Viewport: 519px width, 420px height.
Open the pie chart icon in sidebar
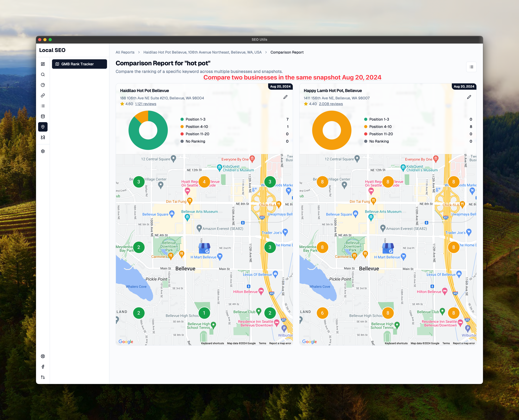[43, 85]
